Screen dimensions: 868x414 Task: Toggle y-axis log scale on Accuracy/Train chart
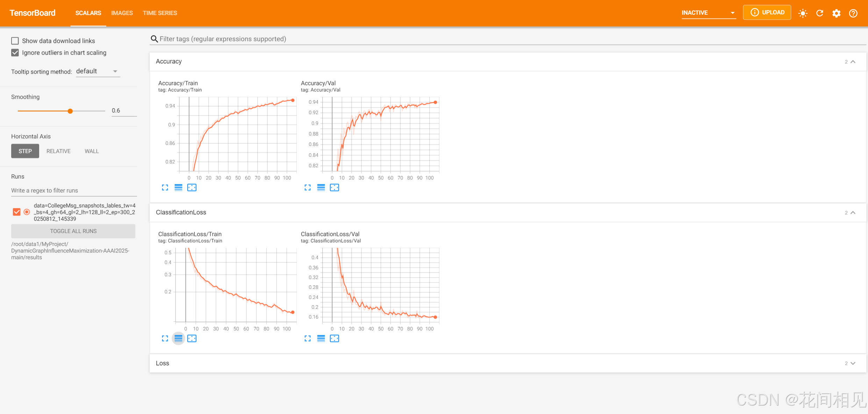tap(178, 188)
